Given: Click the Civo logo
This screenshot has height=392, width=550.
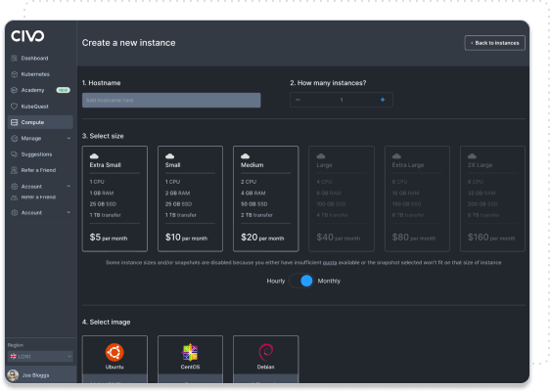Looking at the screenshot, I should (27, 36).
